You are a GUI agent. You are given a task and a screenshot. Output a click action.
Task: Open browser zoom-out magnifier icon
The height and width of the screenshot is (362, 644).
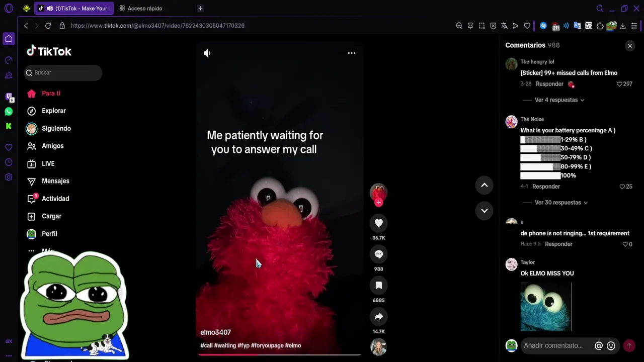459,26
